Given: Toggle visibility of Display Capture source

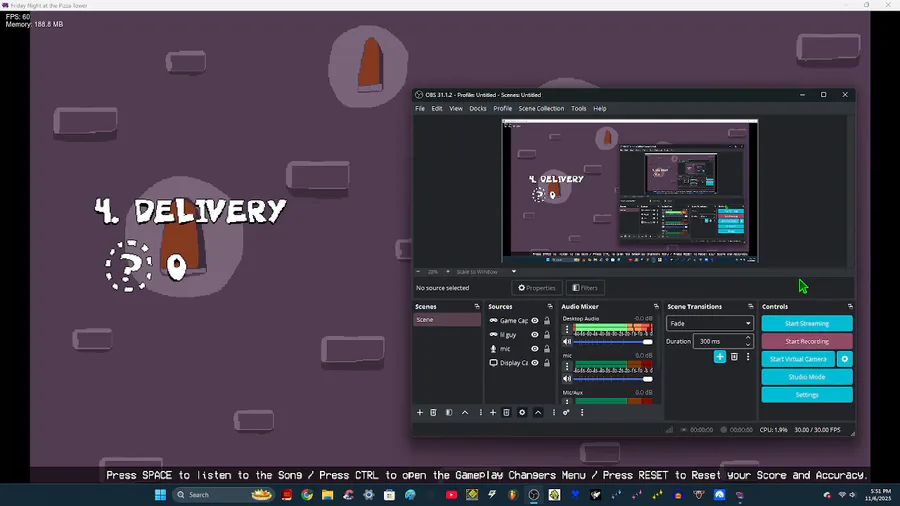Looking at the screenshot, I should coord(534,363).
